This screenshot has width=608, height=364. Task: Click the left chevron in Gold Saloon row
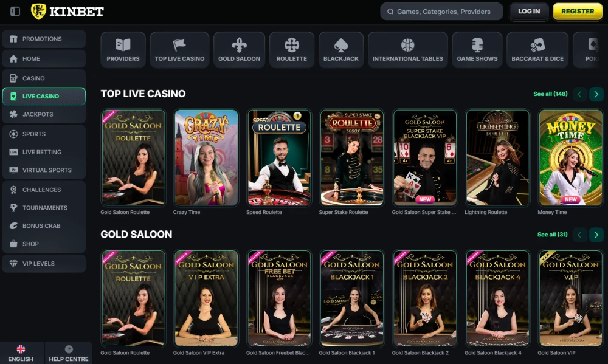[578, 234]
